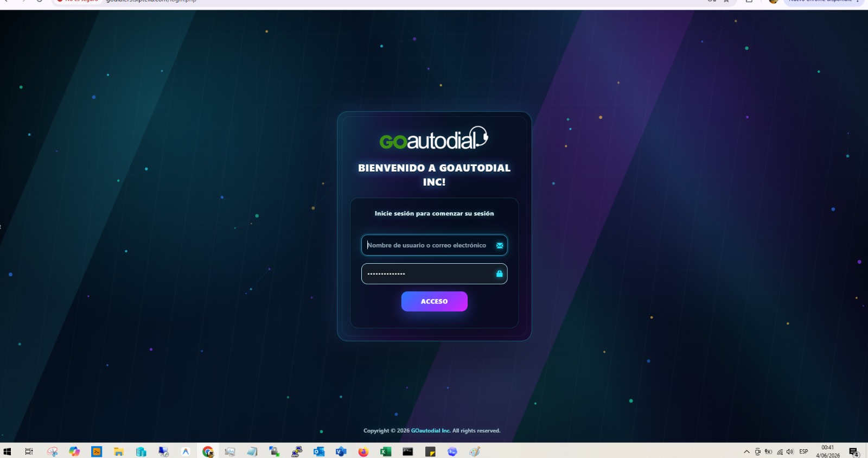Click the GOautodial logo
Screen dimensions: 868x458
(x=434, y=138)
